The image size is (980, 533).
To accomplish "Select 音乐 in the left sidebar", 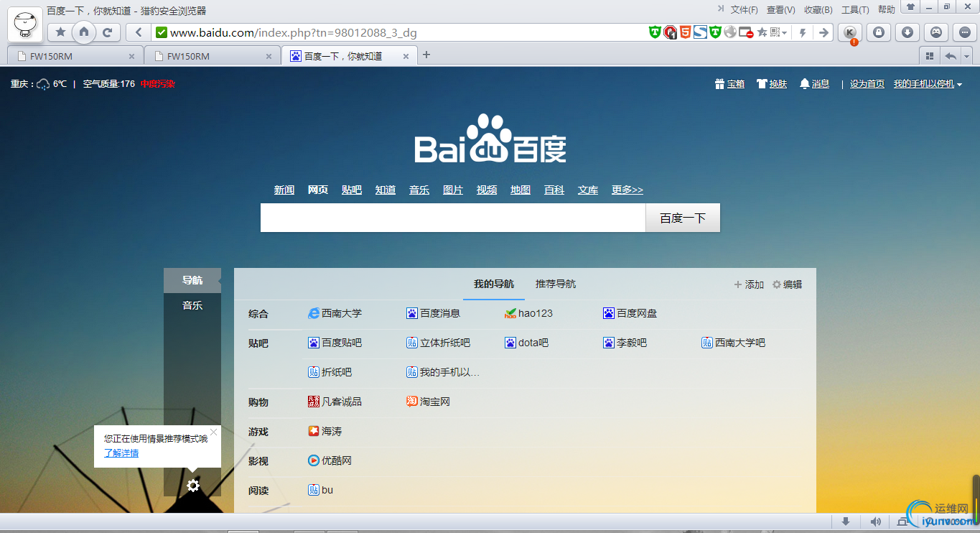I will click(192, 305).
